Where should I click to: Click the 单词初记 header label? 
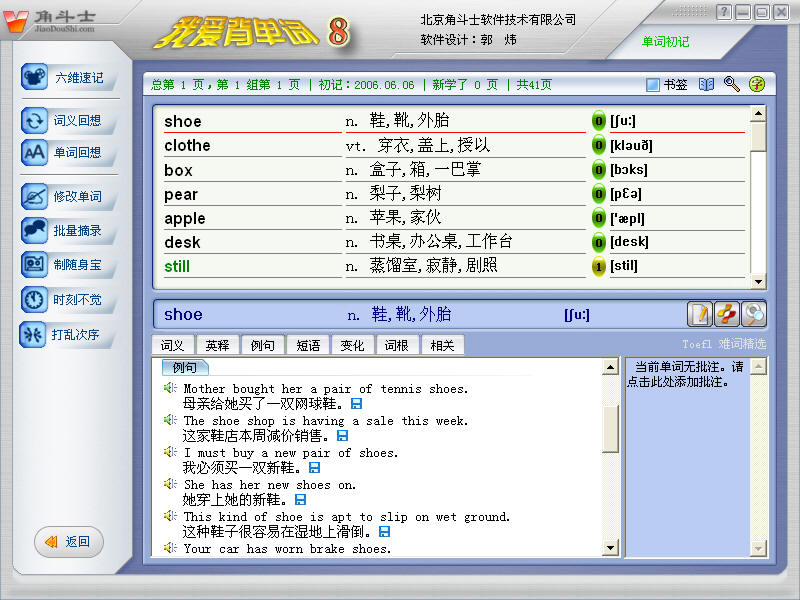(665, 41)
